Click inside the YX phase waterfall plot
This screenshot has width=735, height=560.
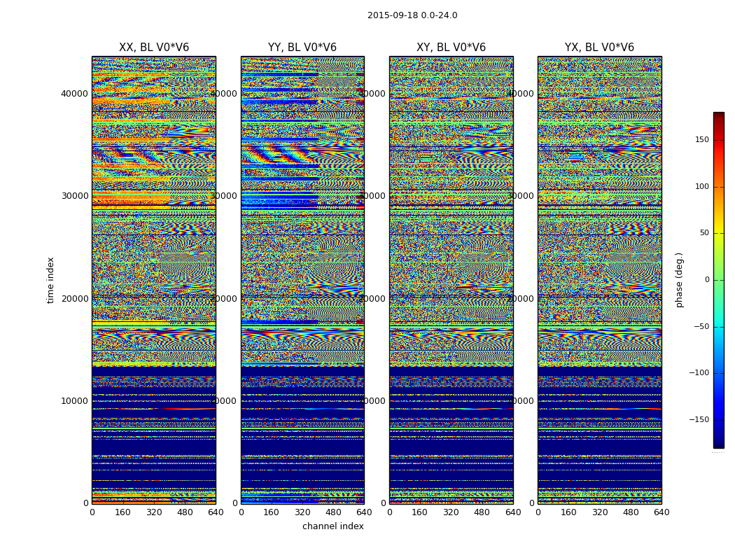tap(599, 280)
